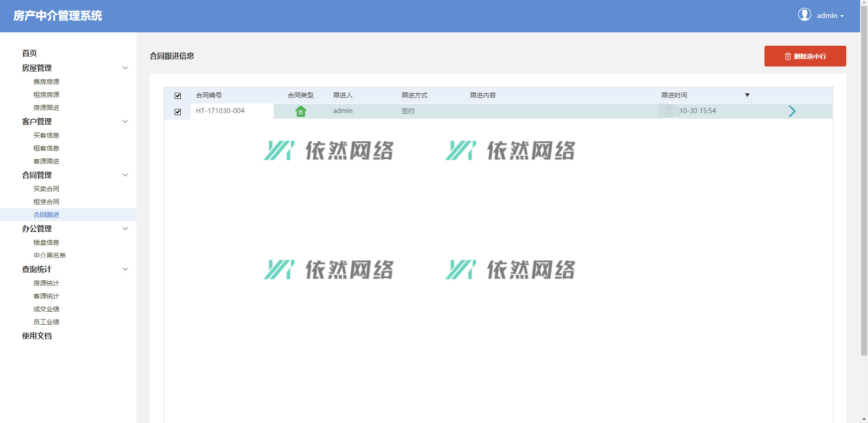Click the scrollbar up arrow
Image resolution: width=868 pixels, height=423 pixels.
pos(864,3)
